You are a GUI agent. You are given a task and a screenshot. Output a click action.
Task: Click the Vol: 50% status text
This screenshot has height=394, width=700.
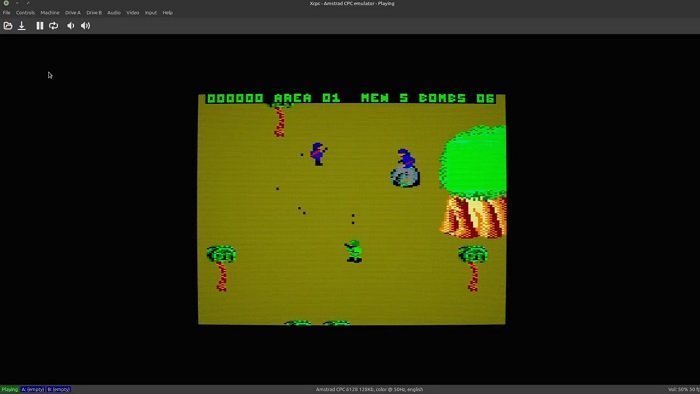tap(683, 389)
